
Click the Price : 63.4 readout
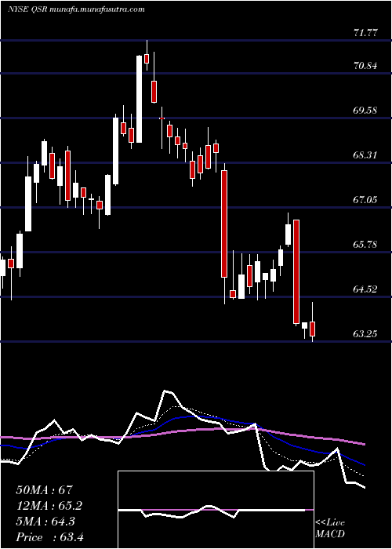[x=49, y=537]
